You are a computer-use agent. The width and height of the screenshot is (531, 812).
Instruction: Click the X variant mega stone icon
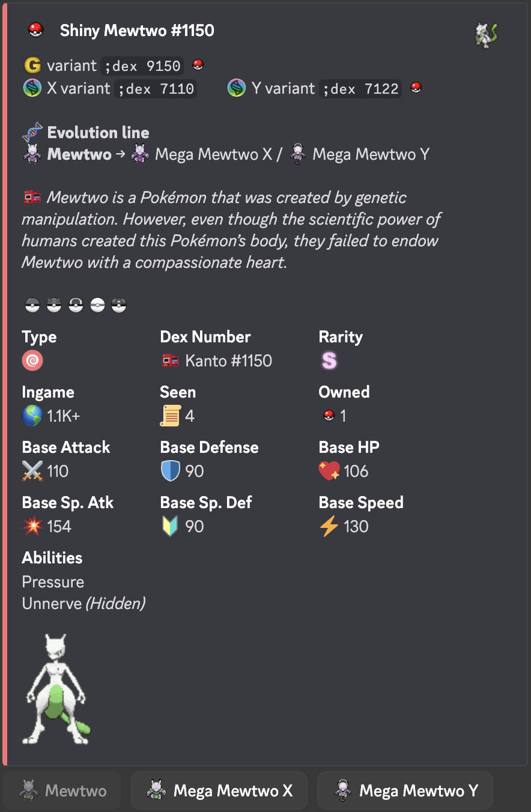click(32, 89)
